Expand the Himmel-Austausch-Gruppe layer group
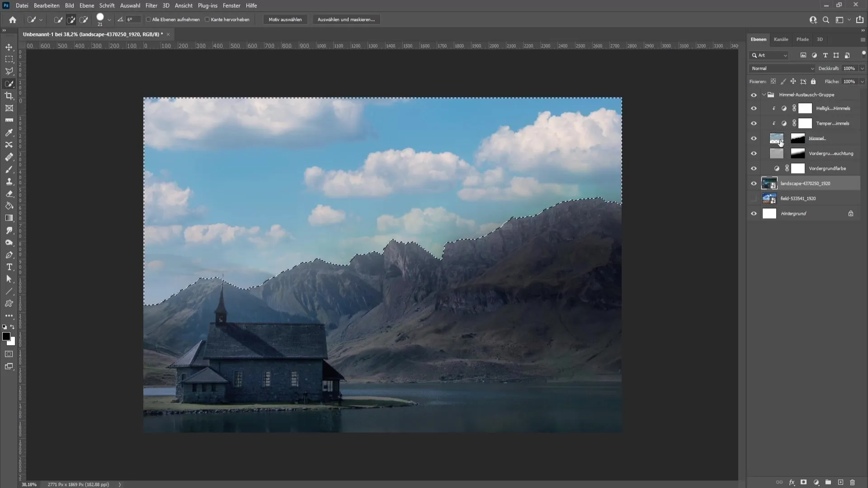The height and width of the screenshot is (488, 868). point(763,95)
